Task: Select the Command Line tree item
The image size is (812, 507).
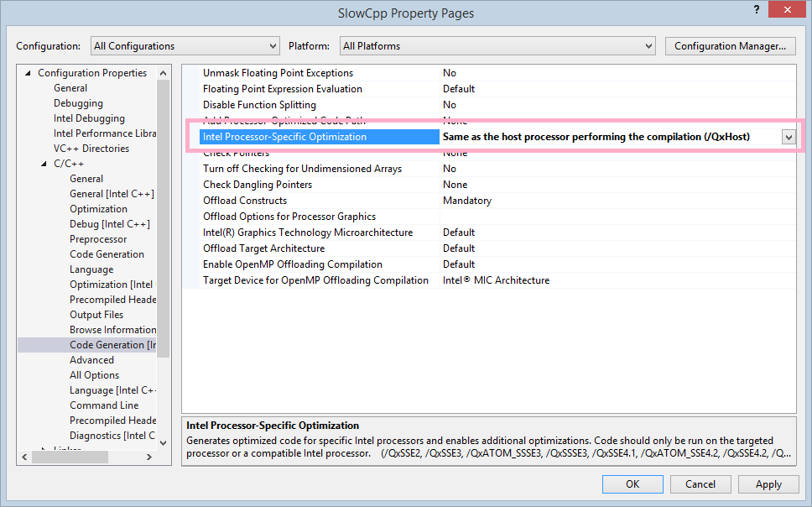Action: tap(104, 405)
